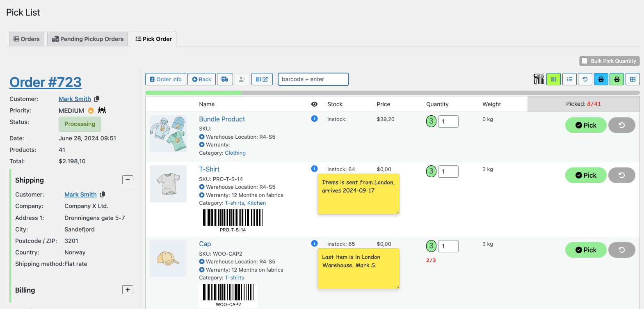The width and height of the screenshot is (644, 309).
Task: Copy customer name next to Mark Smith
Action: point(97,99)
